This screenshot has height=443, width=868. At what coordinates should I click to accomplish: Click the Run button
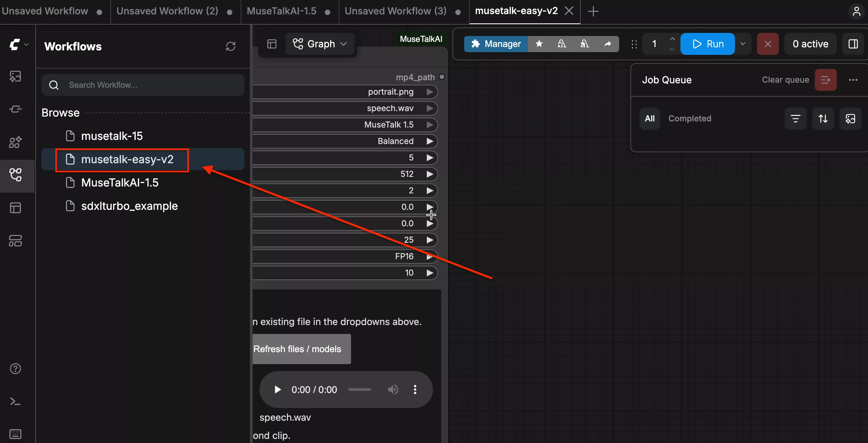point(708,44)
